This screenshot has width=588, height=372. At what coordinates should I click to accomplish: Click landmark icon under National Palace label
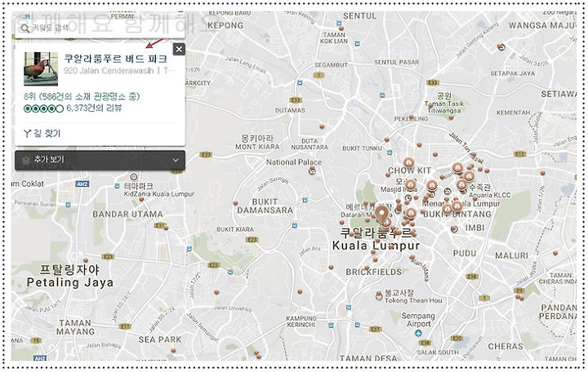coord(312,171)
